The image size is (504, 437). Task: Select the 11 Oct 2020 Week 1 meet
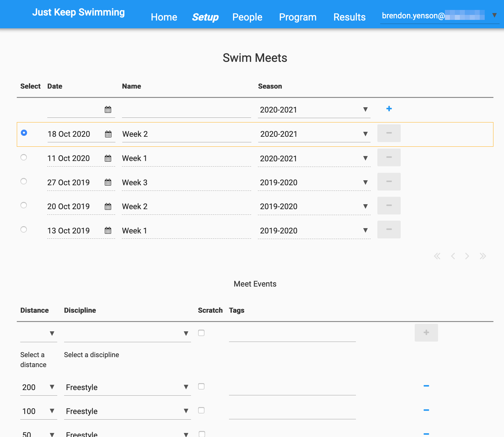[24, 157]
